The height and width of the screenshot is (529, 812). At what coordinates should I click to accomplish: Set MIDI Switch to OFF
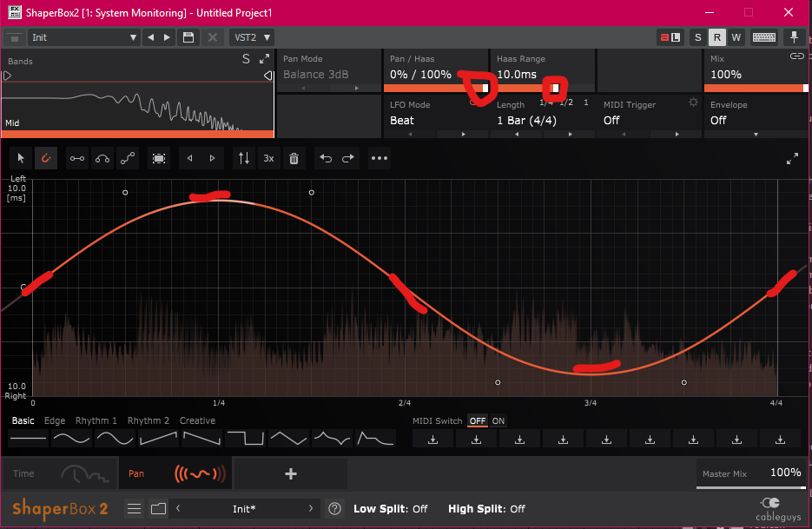[478, 421]
